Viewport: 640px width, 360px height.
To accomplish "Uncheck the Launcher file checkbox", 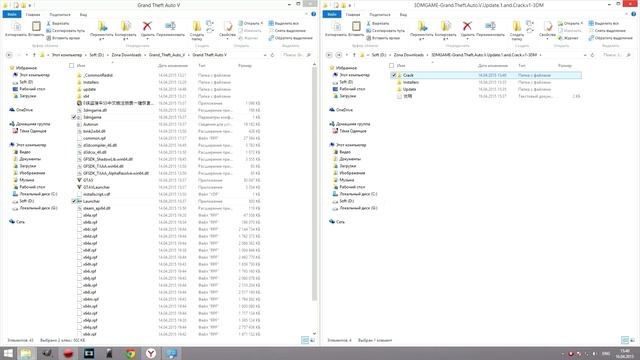I will point(74,201).
